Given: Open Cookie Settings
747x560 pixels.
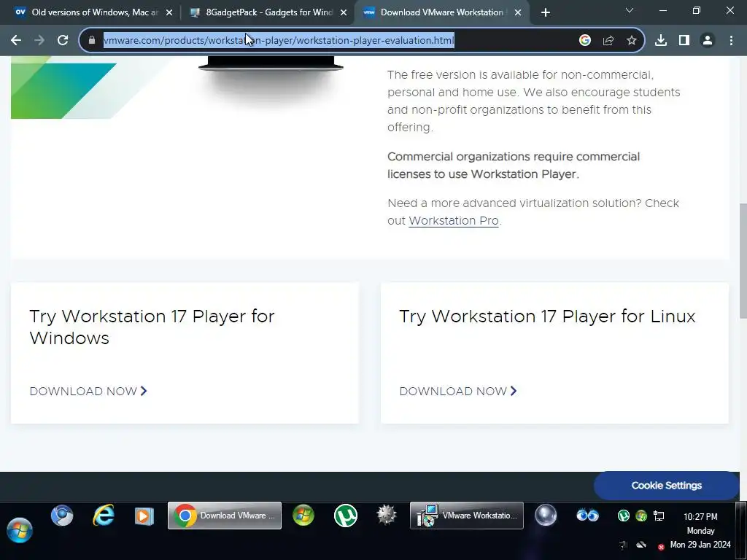Looking at the screenshot, I should pos(667,485).
